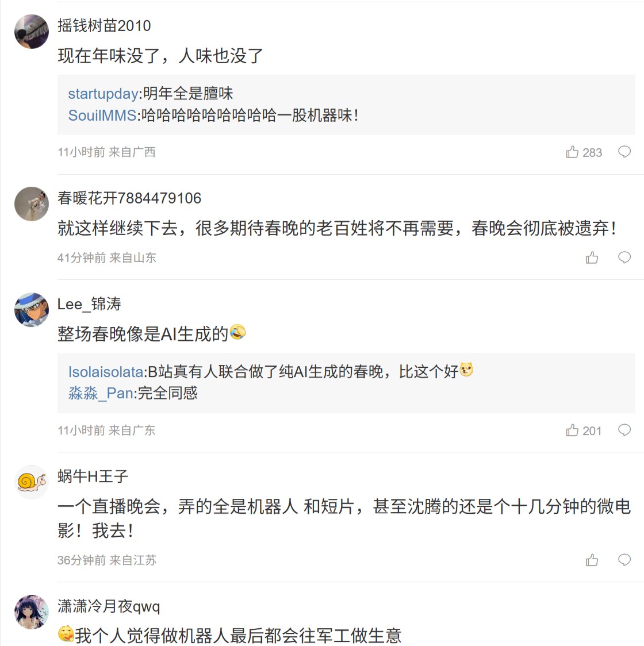644x646 pixels.
Task: Click 摇钱树苗2010's avatar
Action: pyautogui.click(x=32, y=32)
